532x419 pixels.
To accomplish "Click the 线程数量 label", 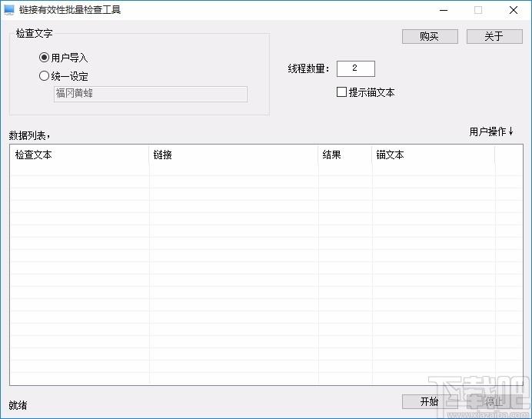I will click(308, 69).
